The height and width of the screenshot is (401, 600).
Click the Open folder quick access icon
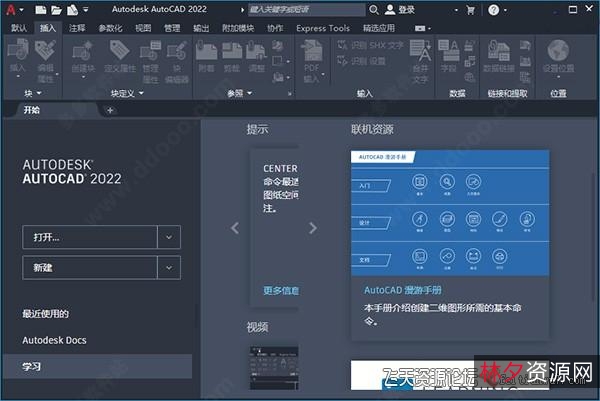pyautogui.click(x=56, y=10)
